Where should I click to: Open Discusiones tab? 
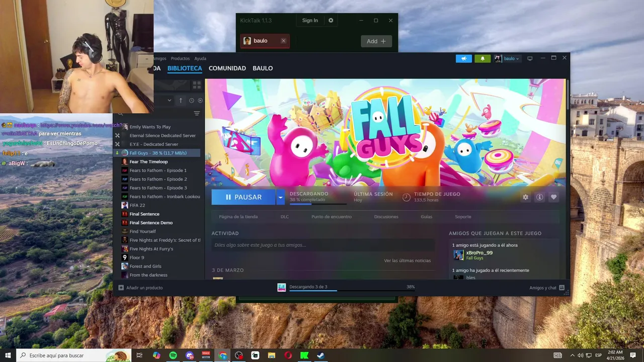(386, 217)
